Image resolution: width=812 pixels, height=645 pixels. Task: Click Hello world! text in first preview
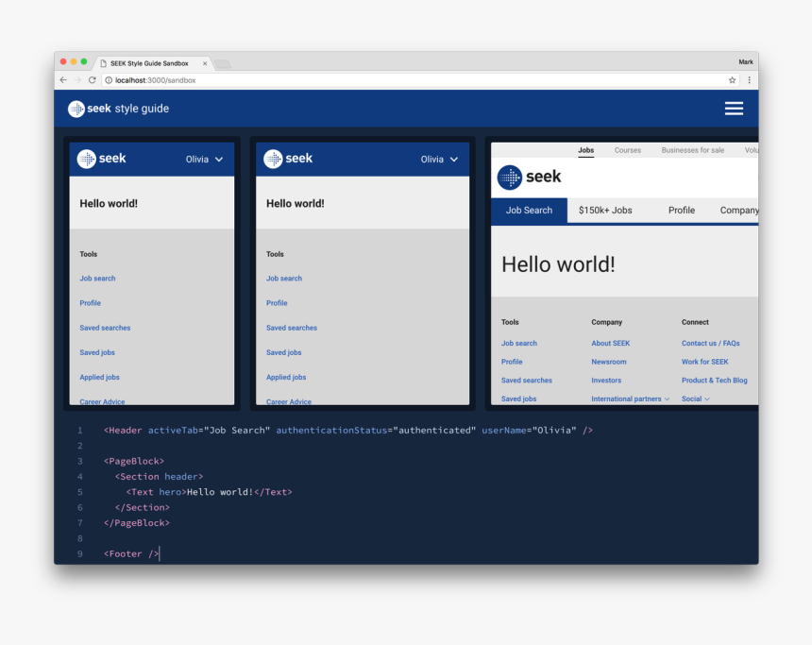[109, 204]
